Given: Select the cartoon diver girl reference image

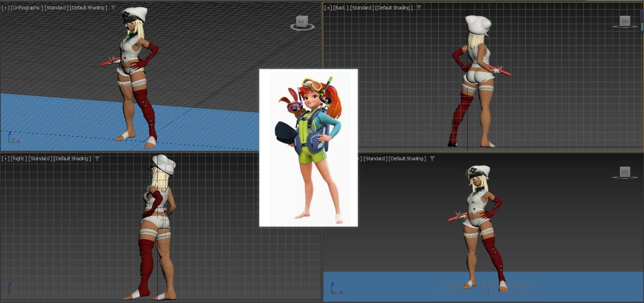Looking at the screenshot, I should (308, 148).
